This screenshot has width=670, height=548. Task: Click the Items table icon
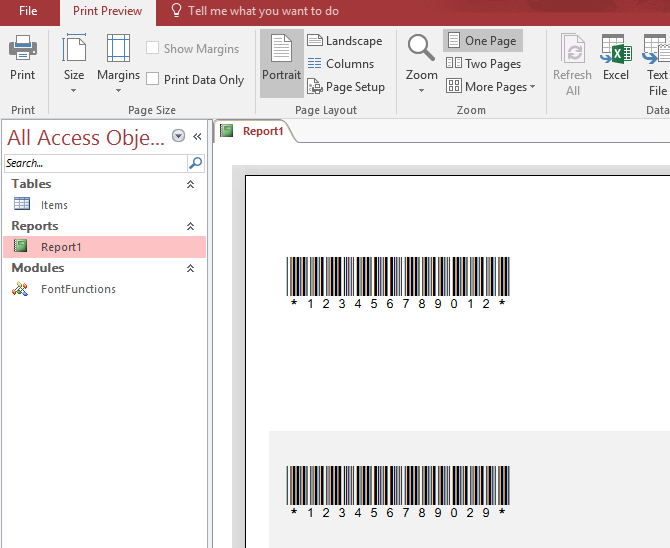[21, 204]
